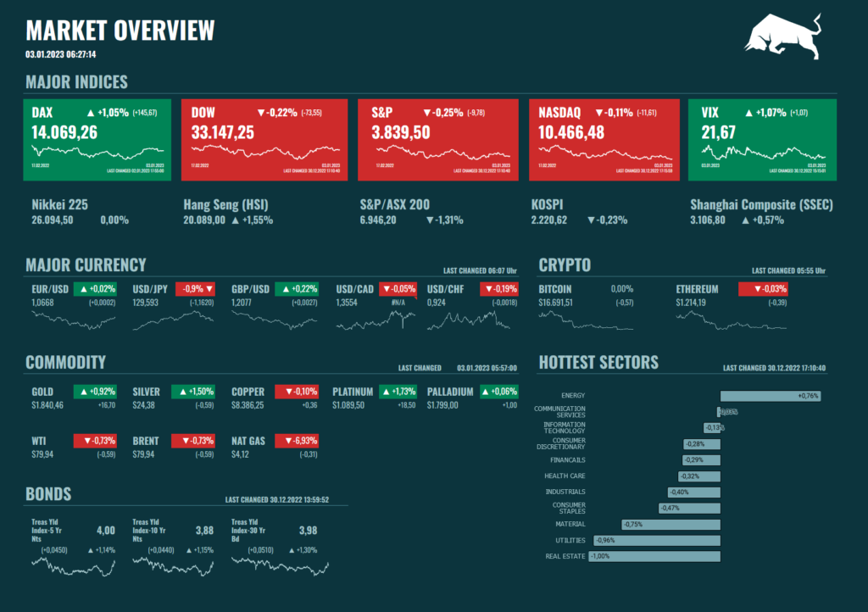Open the green VIX card
The image size is (868, 612).
[762, 140]
